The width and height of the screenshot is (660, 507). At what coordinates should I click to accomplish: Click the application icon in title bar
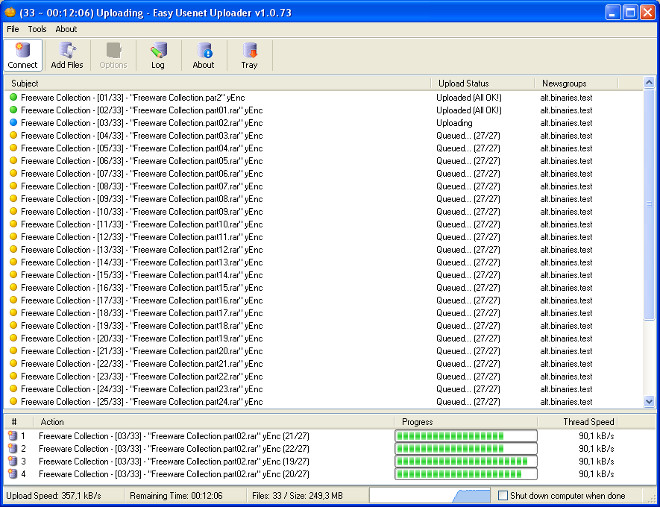pyautogui.click(x=10, y=12)
